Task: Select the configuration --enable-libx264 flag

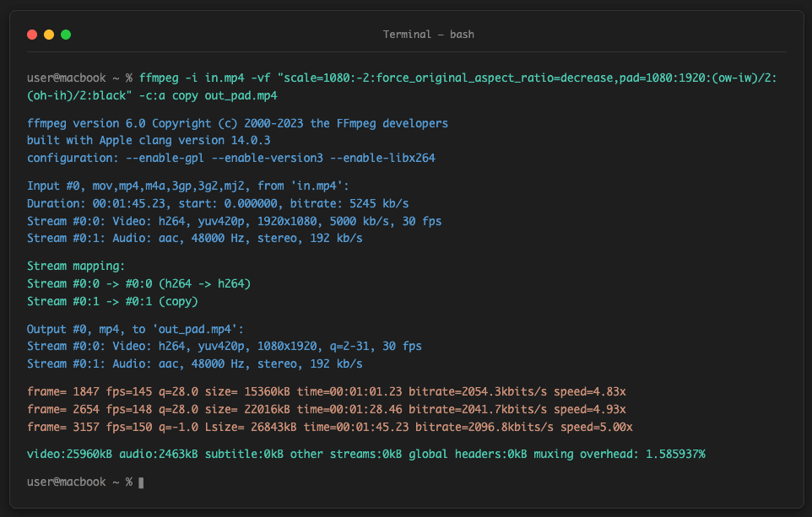Action: click(x=383, y=158)
